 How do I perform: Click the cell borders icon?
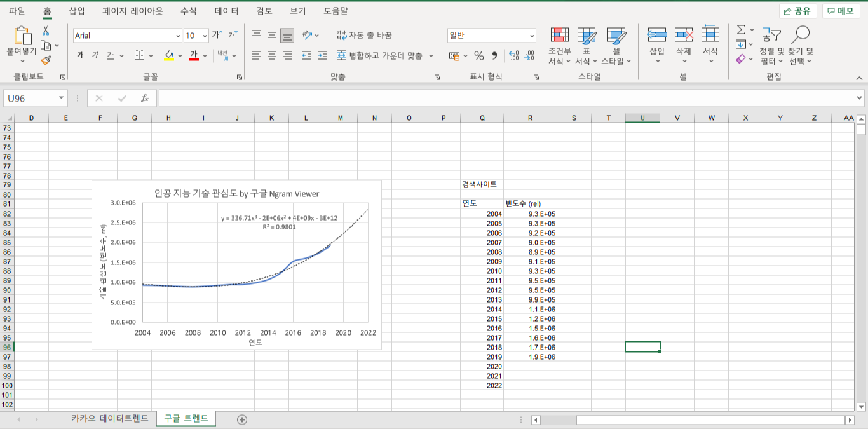[x=140, y=56]
